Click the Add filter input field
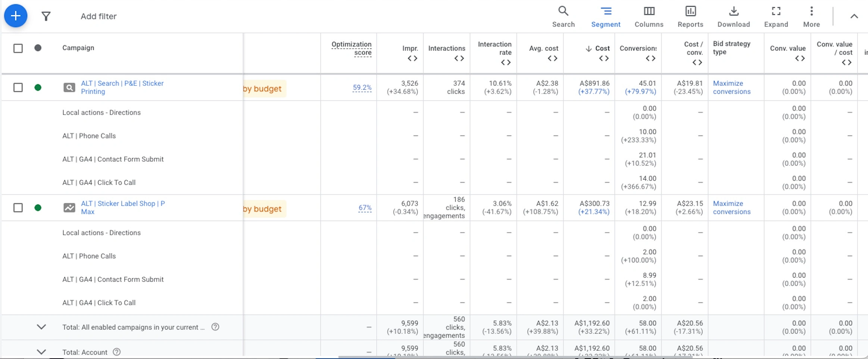This screenshot has height=359, width=868. point(99,16)
